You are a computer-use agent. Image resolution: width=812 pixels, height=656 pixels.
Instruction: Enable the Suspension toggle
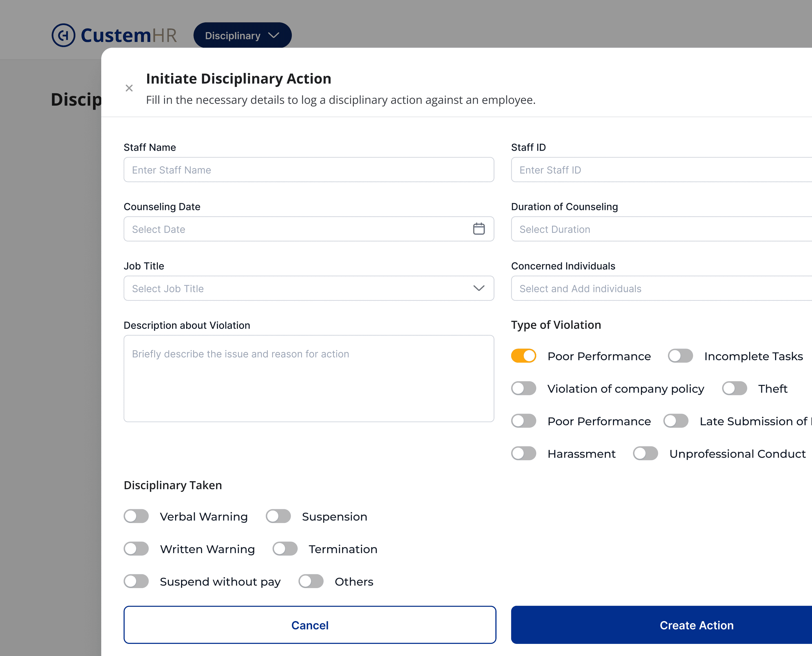coord(278,516)
